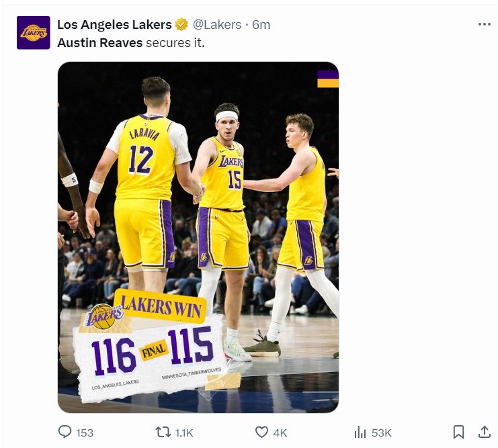The width and height of the screenshot is (498, 448).
Task: Like the tweet with the heart icon
Action: click(262, 432)
